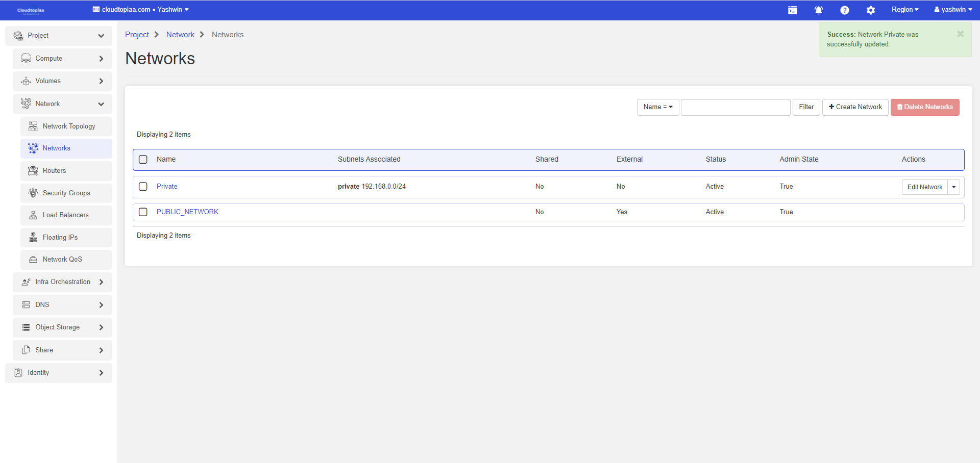Open the Name filter criteria dropdown
This screenshot has width=980, height=463.
(657, 107)
